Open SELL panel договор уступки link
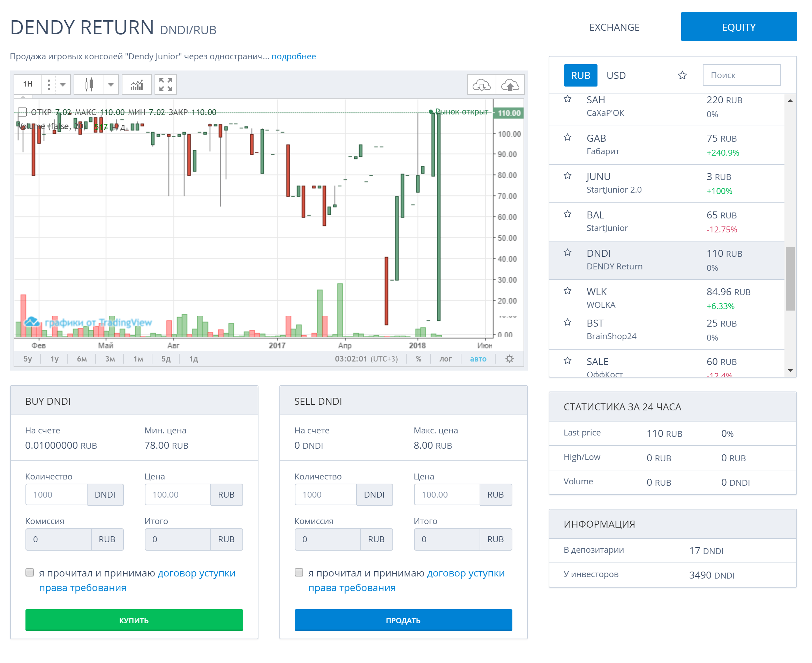Screen dimensions: 812x663 (x=407, y=581)
